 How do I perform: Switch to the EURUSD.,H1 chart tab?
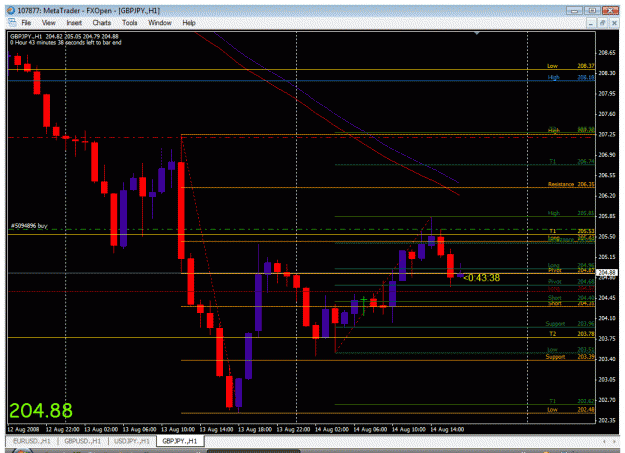(32, 441)
